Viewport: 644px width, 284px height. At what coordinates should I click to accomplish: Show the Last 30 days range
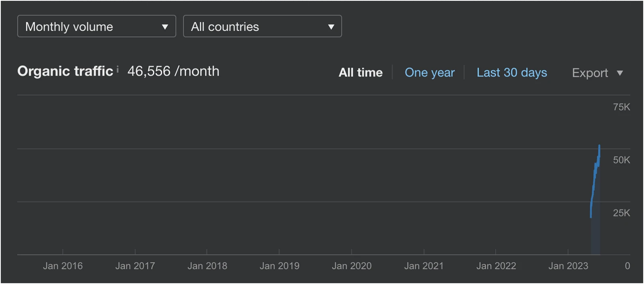(512, 72)
